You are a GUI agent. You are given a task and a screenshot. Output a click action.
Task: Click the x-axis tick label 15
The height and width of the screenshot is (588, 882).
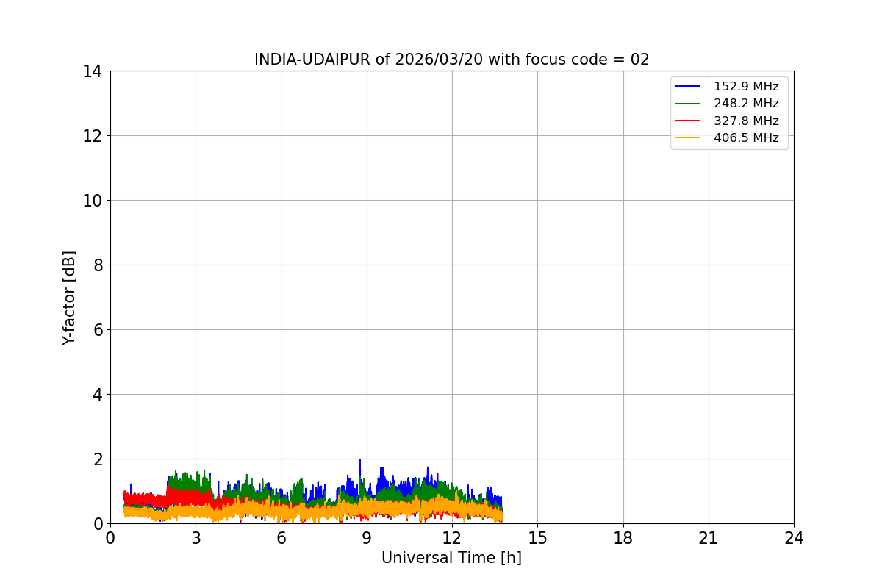(x=537, y=538)
